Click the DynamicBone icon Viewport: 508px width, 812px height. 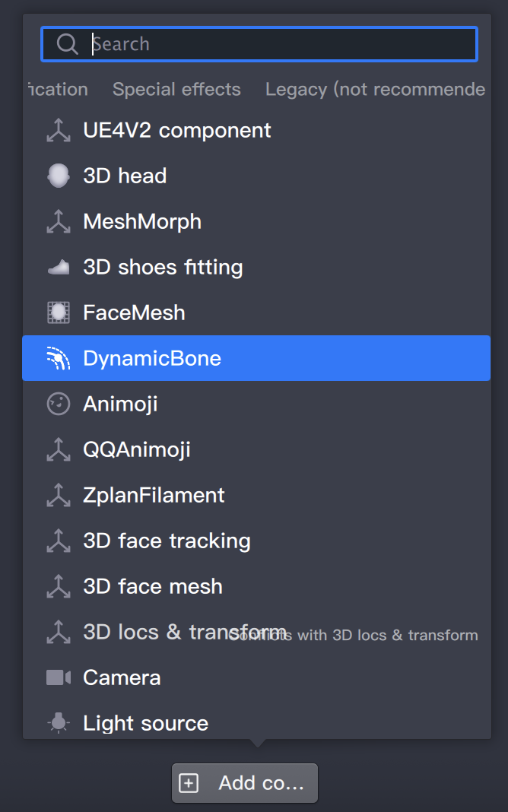(x=59, y=358)
